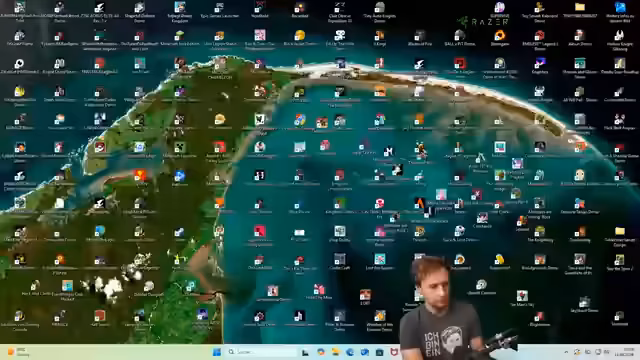Select the Kingdom Come desktop shortcut
The width and height of the screenshot is (640, 360).
click(340, 206)
